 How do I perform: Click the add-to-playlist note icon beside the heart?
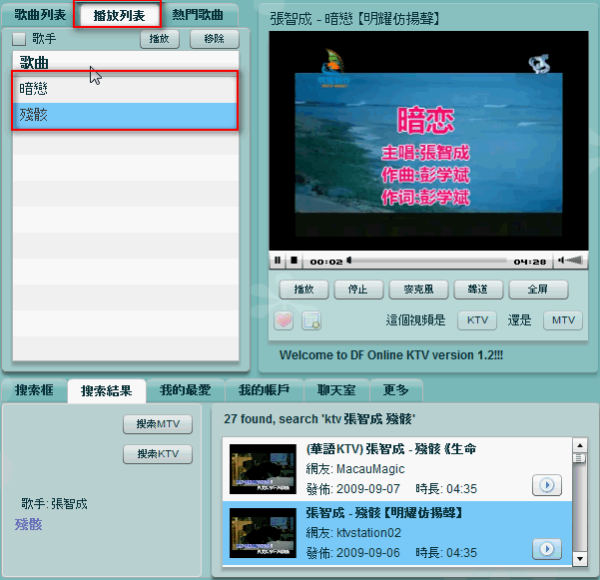311,320
